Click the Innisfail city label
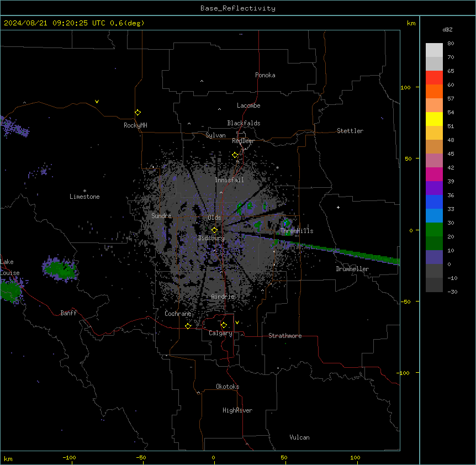This screenshot has width=476, height=465. pyautogui.click(x=230, y=180)
